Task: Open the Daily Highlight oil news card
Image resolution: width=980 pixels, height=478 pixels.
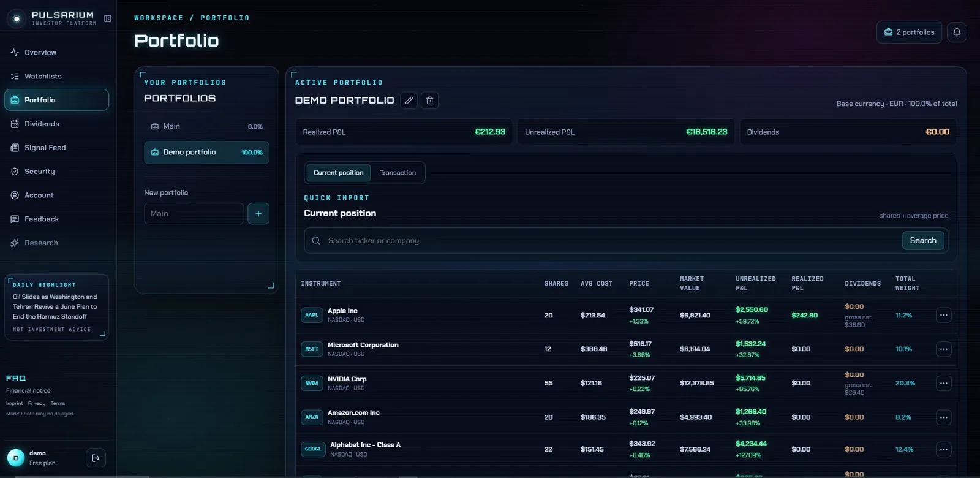Action: [x=56, y=307]
